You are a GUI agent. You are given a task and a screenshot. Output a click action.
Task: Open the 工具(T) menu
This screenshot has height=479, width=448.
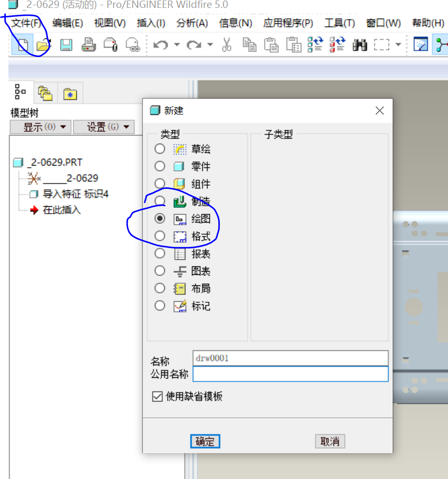(339, 23)
